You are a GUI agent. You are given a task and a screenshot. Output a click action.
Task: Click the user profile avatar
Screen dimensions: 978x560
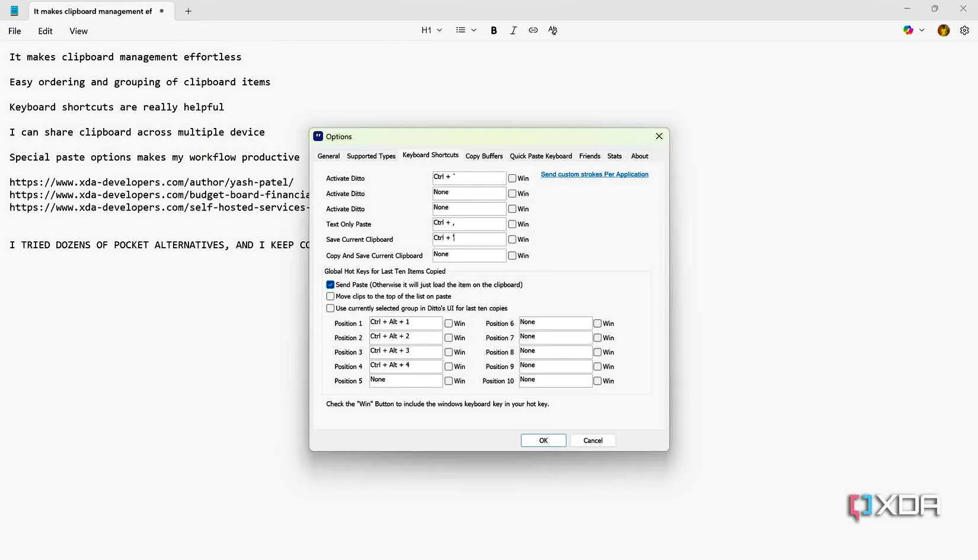(x=944, y=30)
